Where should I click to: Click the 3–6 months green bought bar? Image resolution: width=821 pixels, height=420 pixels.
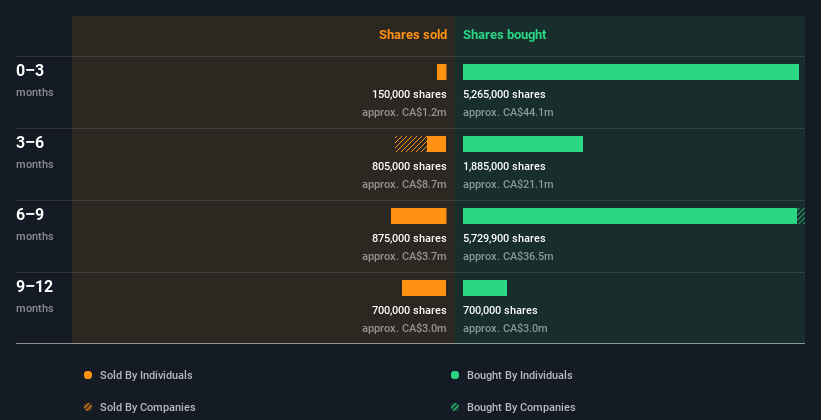click(x=522, y=144)
